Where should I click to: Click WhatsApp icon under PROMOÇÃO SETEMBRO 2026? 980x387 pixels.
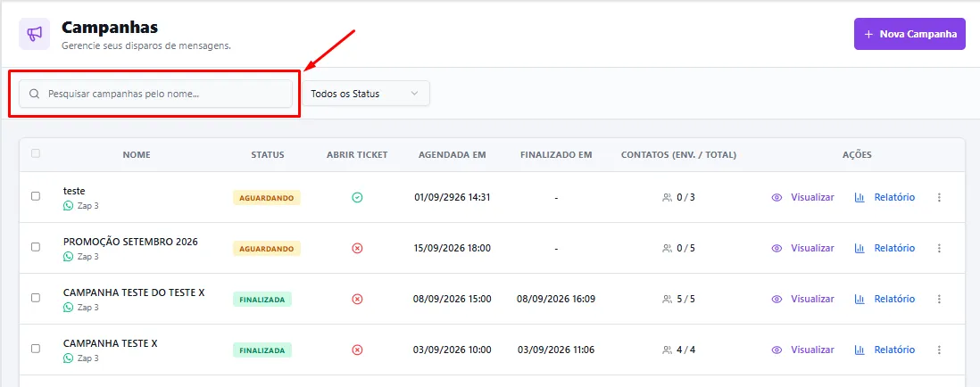pos(68,257)
